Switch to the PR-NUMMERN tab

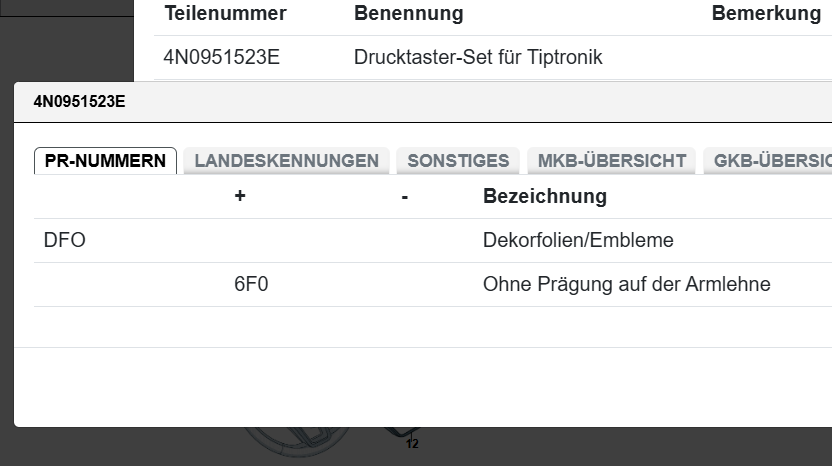105,161
